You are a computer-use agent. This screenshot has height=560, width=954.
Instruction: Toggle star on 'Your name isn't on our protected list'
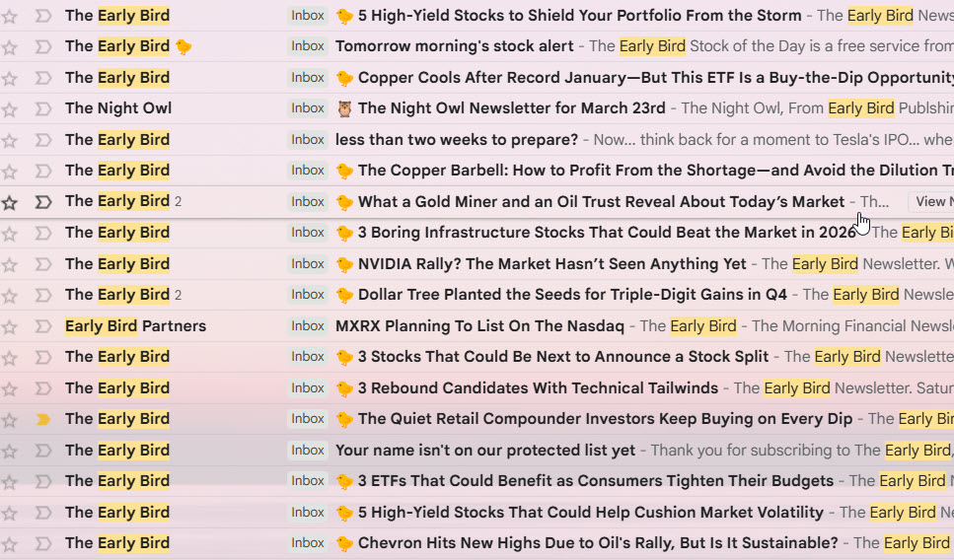pyautogui.click(x=10, y=452)
